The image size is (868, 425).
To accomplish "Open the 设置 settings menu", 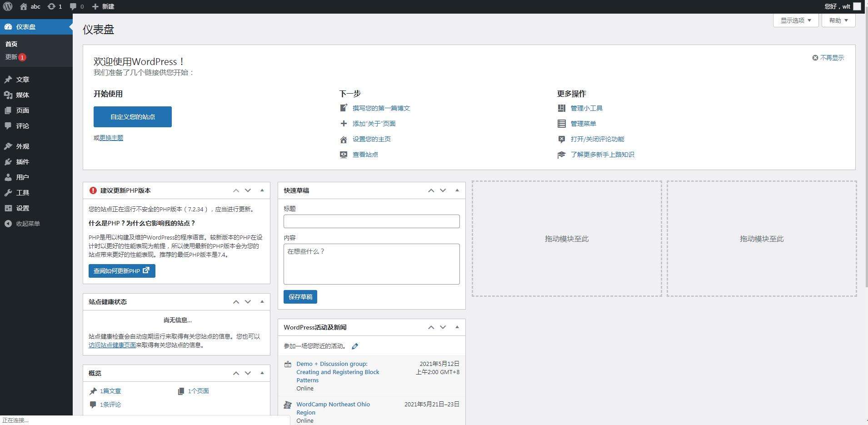I will (36, 208).
